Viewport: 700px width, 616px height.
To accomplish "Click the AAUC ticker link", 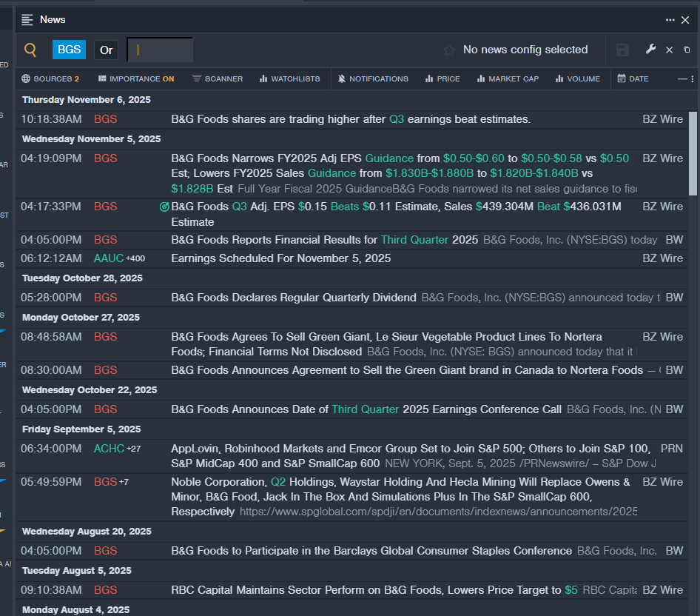I will coord(109,258).
